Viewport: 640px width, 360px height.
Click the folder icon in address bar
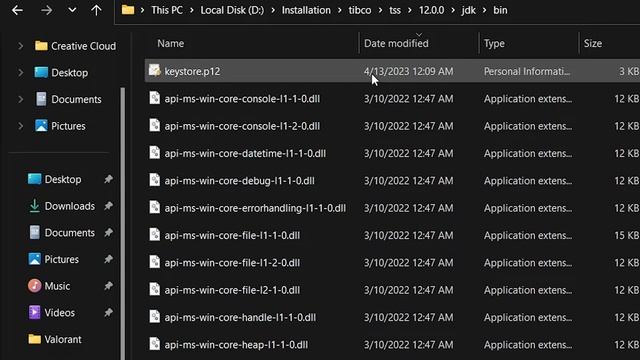click(x=128, y=10)
